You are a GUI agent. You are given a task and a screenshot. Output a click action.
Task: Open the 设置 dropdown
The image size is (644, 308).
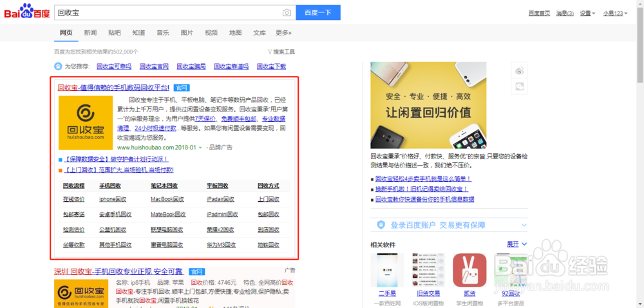[587, 13]
